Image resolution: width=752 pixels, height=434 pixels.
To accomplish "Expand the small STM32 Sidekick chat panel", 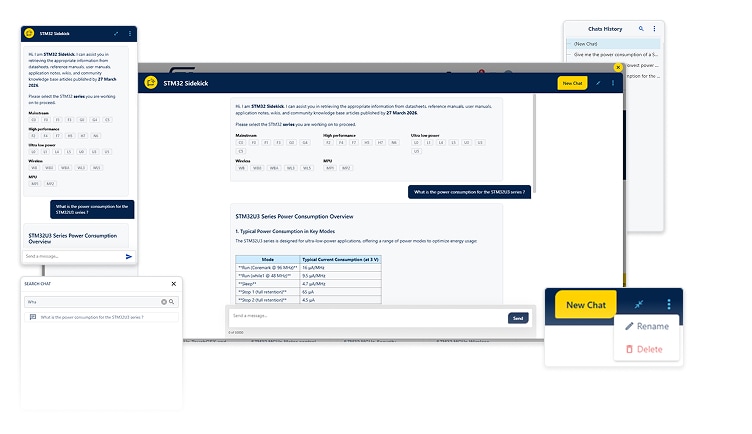I will tap(116, 33).
